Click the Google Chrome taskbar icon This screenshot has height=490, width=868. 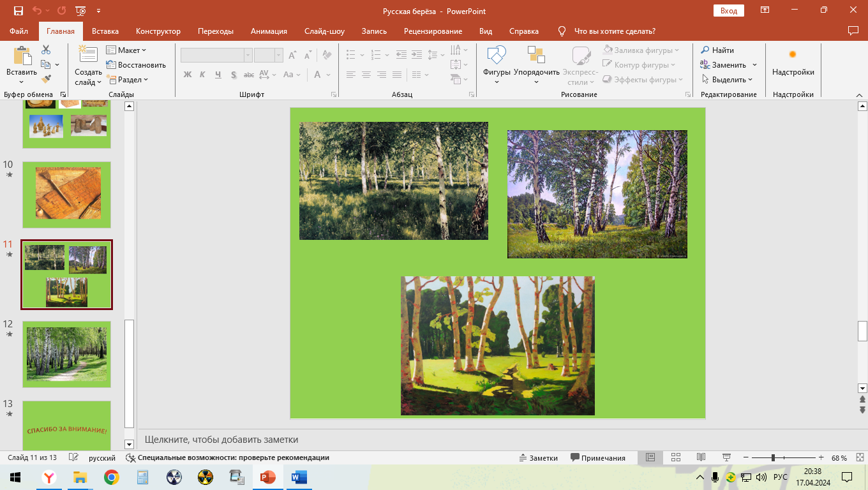[x=112, y=477]
